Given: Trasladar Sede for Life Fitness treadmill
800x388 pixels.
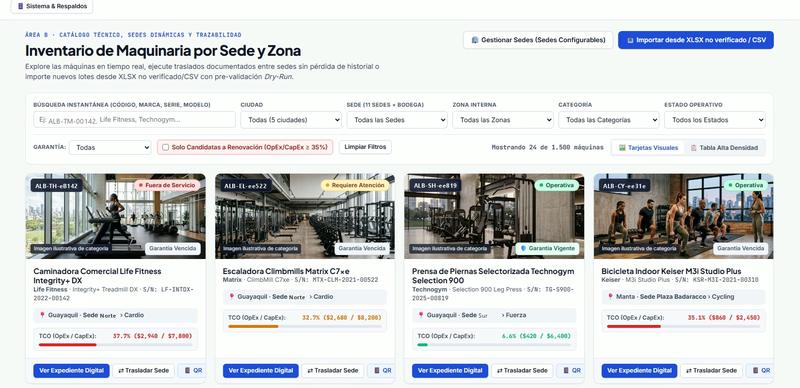Looking at the screenshot, I should point(143,371).
